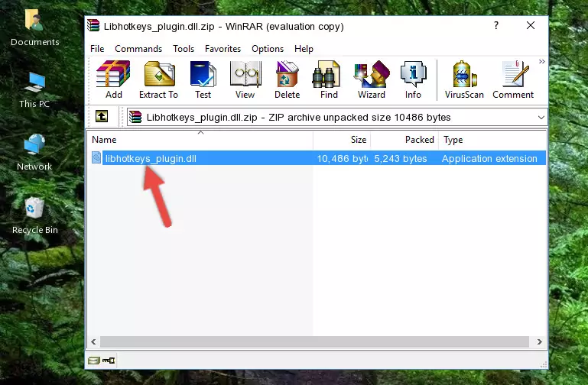Screen dimensions: 588x385
Task: Run the Test archive tool
Action: [203, 79]
